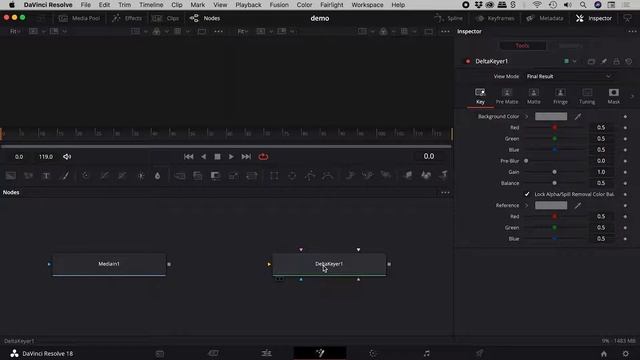This screenshot has width=640, height=360.
Task: Toggle loop playback button
Action: click(x=263, y=157)
